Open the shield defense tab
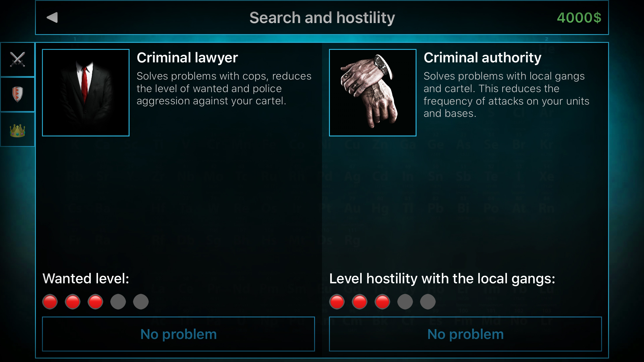Viewport: 644px width, 362px height. point(17,94)
